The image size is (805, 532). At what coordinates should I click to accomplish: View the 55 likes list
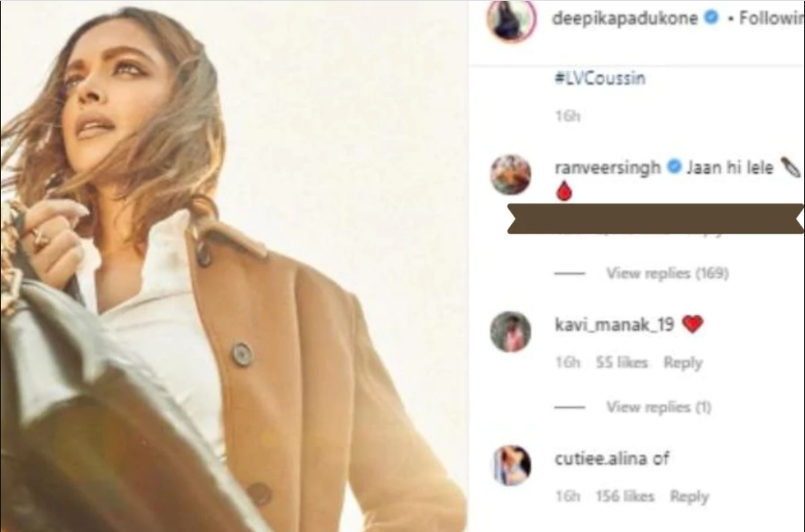622,362
